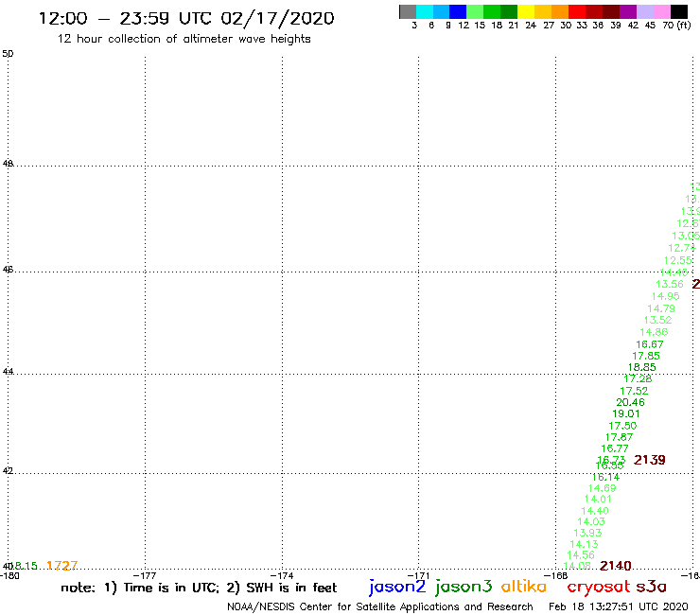Click the 50 latitude axis label
This screenshot has width=700, height=615.
tap(8, 54)
